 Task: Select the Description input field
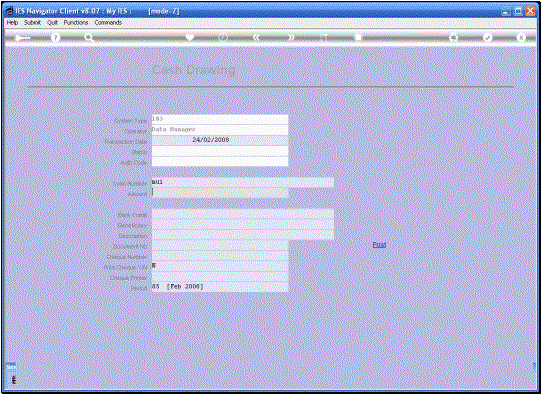(243, 235)
